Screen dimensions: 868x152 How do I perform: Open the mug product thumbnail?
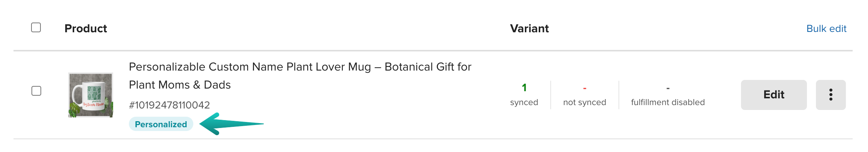click(x=91, y=95)
